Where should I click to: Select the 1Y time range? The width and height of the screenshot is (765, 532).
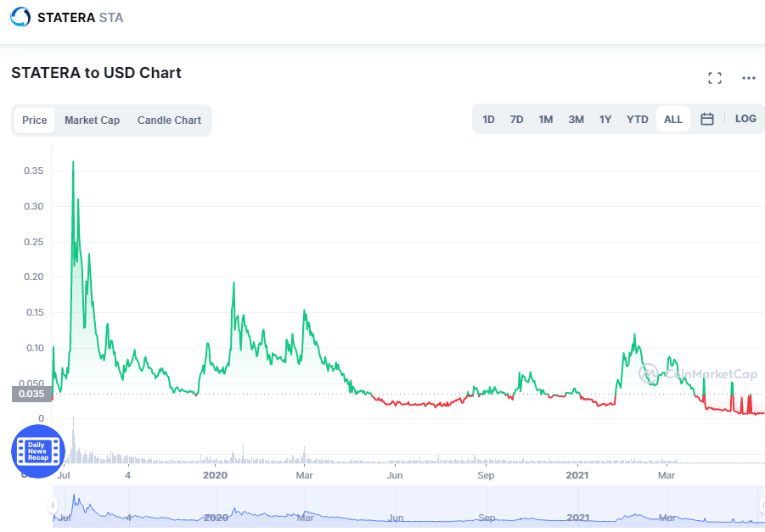(x=605, y=120)
